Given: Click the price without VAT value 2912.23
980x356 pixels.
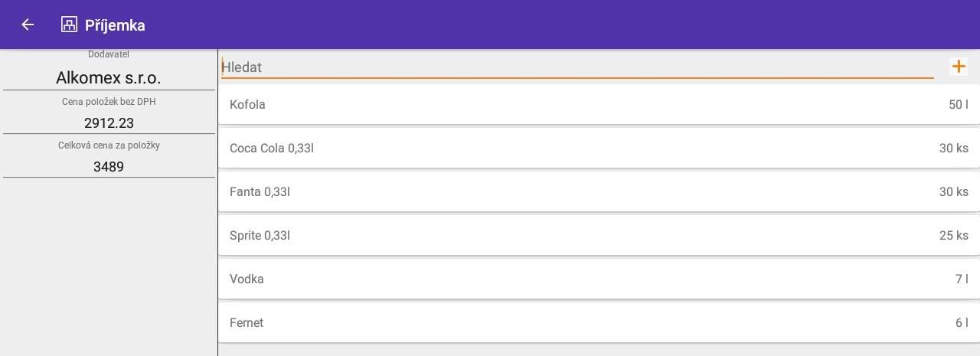Looking at the screenshot, I should click(109, 122).
